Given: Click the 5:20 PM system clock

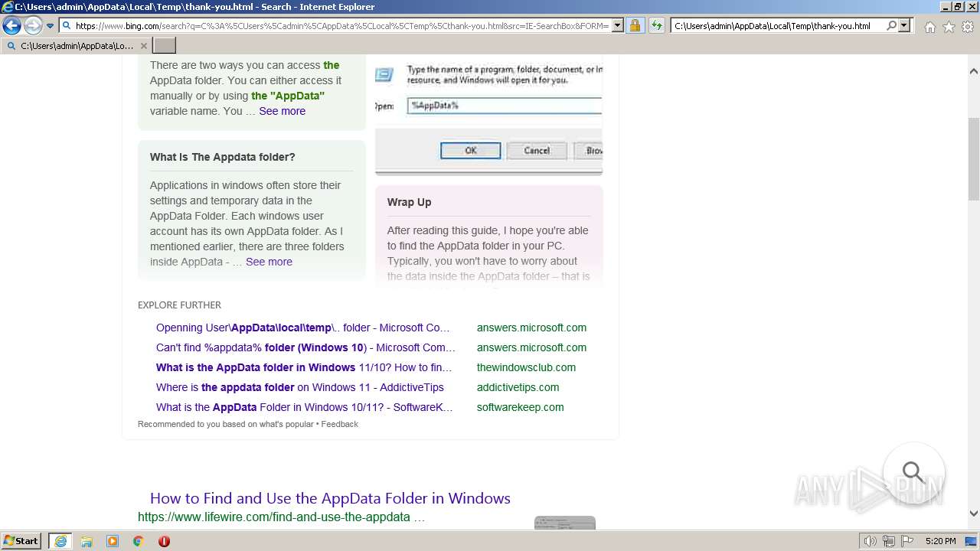Looking at the screenshot, I should [x=940, y=541].
